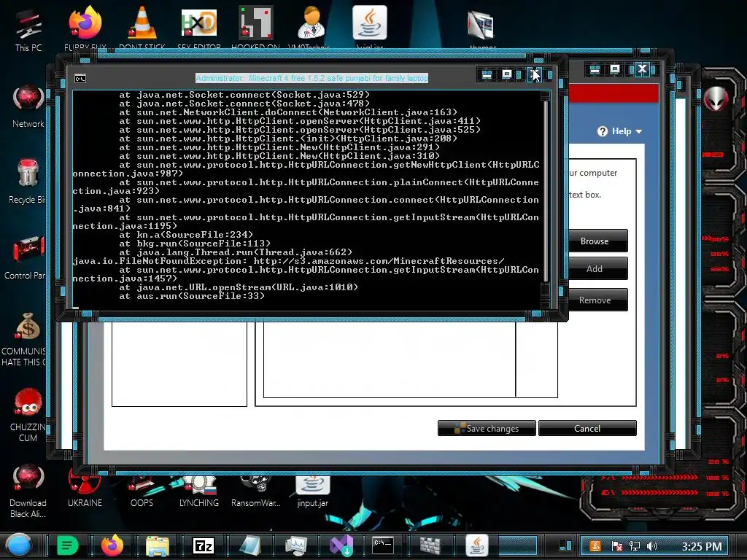Click the Cancel button
Image resolution: width=747 pixels, height=560 pixels.
pos(587,428)
